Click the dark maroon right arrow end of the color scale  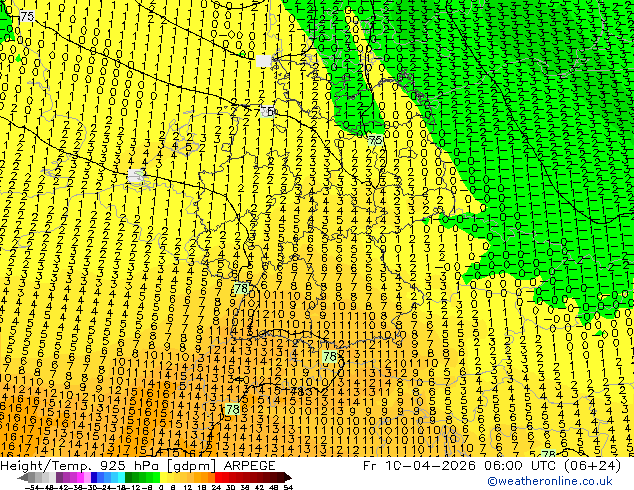tap(287, 478)
